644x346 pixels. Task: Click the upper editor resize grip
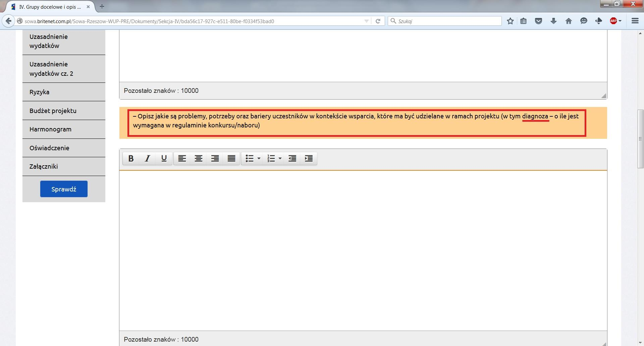click(604, 96)
